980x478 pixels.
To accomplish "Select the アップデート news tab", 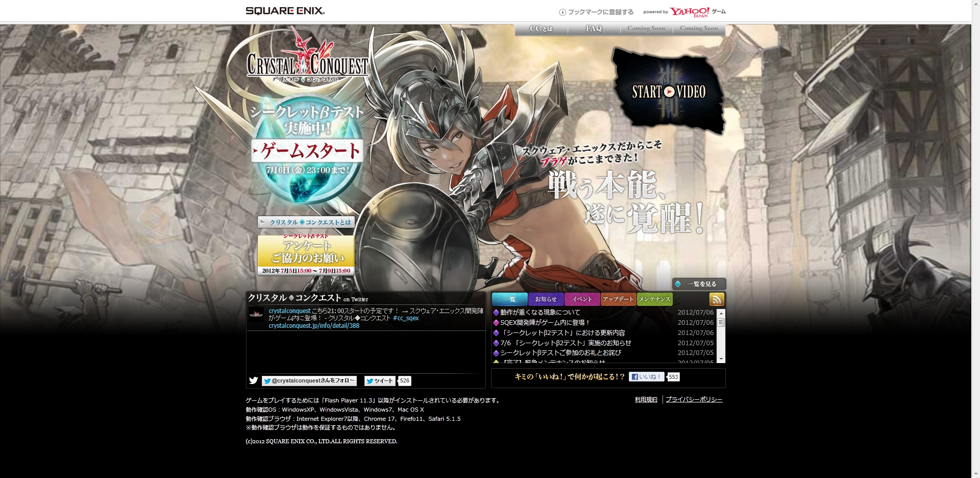I will pos(618,299).
